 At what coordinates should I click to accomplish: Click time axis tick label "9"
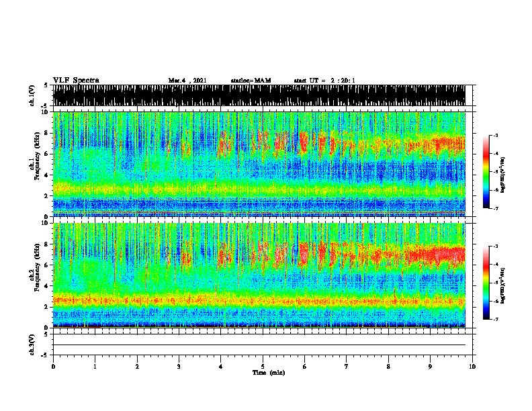430,367
